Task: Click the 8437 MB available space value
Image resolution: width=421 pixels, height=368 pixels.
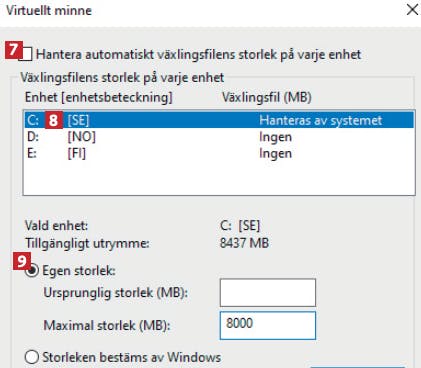Action: [x=244, y=243]
